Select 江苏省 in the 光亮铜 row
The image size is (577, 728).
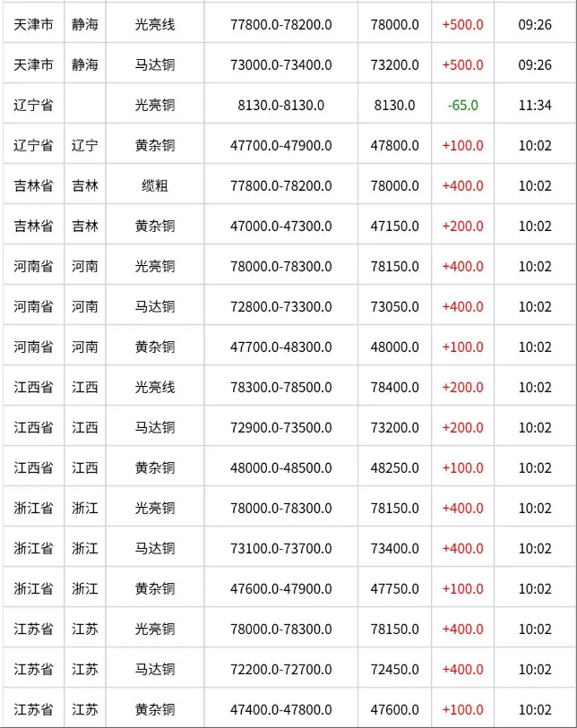pyautogui.click(x=33, y=630)
